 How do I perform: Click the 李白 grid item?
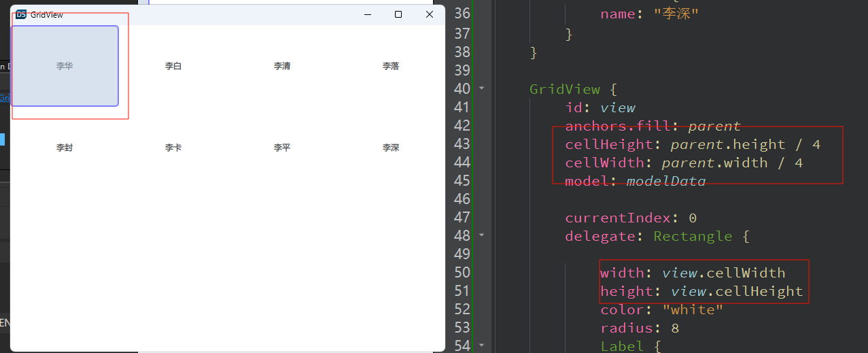pyautogui.click(x=173, y=66)
